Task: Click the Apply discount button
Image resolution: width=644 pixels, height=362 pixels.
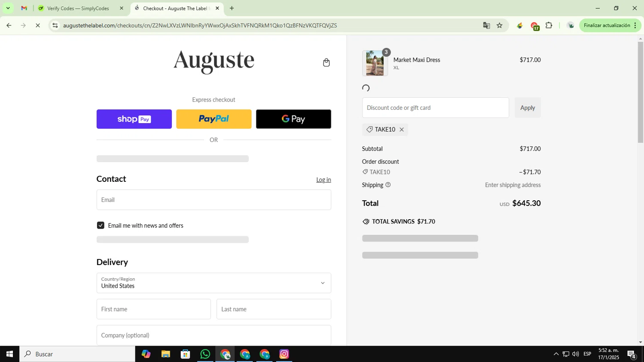Action: (528, 108)
